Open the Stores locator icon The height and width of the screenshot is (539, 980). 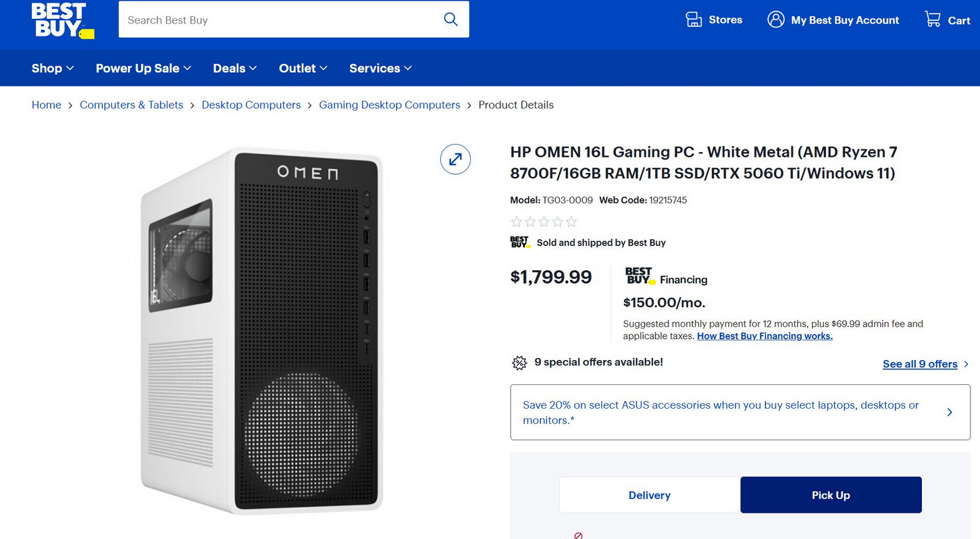click(x=694, y=20)
